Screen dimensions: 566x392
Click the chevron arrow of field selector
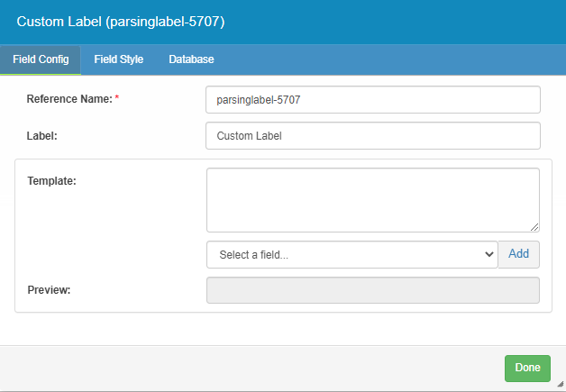pyautogui.click(x=489, y=255)
